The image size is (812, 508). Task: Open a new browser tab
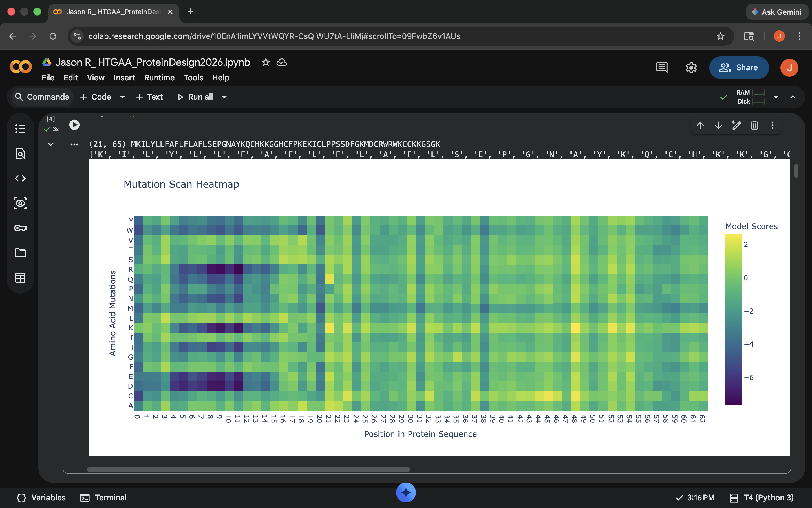tap(191, 12)
